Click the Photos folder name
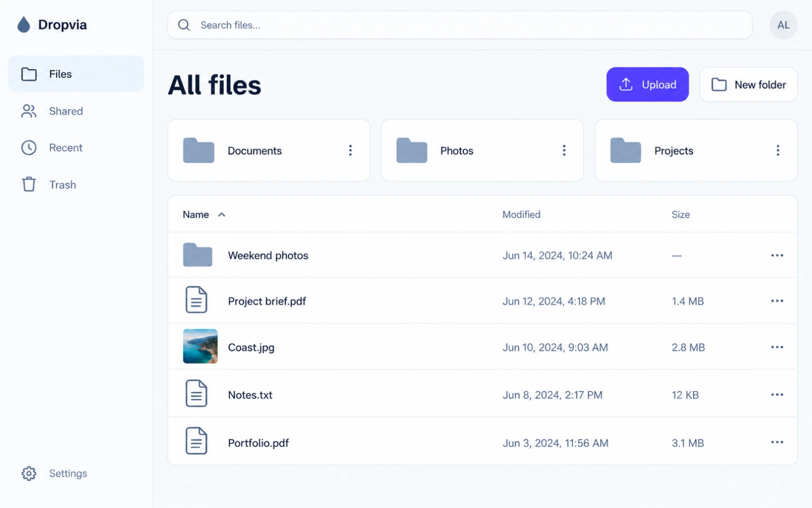Screen dimensions: 812x508 tap(457, 151)
